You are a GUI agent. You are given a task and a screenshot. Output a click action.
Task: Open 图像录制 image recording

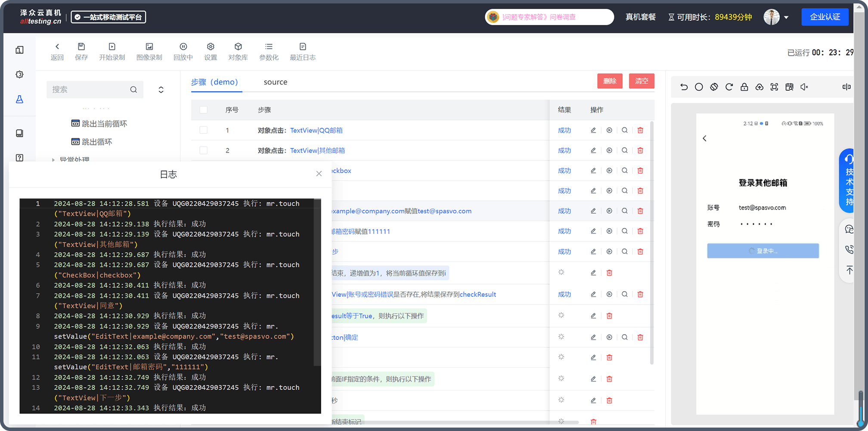coord(149,51)
